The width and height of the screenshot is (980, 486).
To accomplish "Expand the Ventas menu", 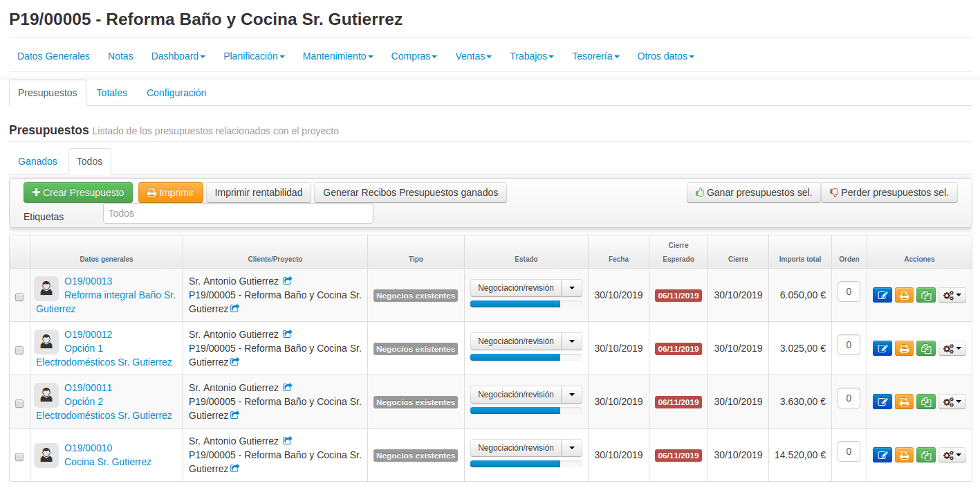I will pyautogui.click(x=474, y=56).
